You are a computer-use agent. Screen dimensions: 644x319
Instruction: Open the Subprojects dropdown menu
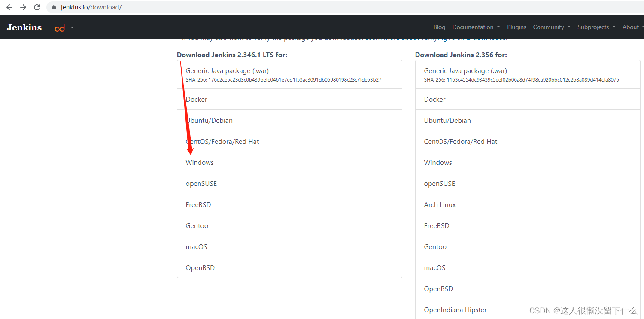click(x=596, y=27)
